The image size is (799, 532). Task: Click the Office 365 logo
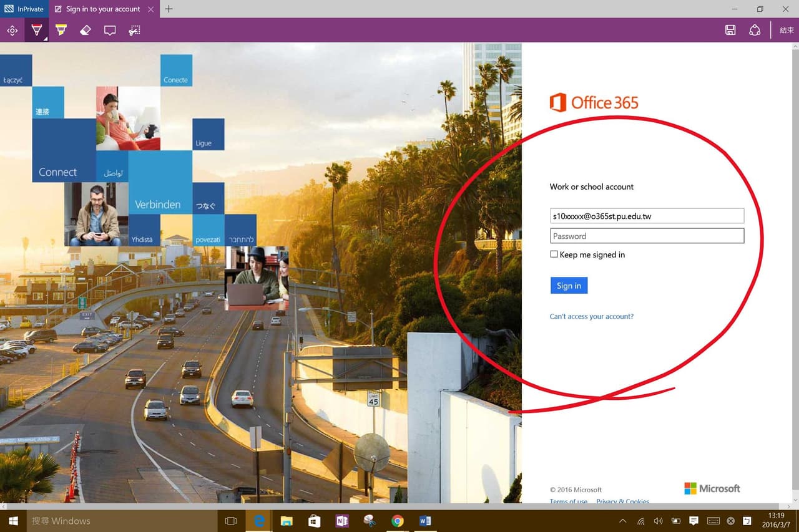[x=594, y=103]
